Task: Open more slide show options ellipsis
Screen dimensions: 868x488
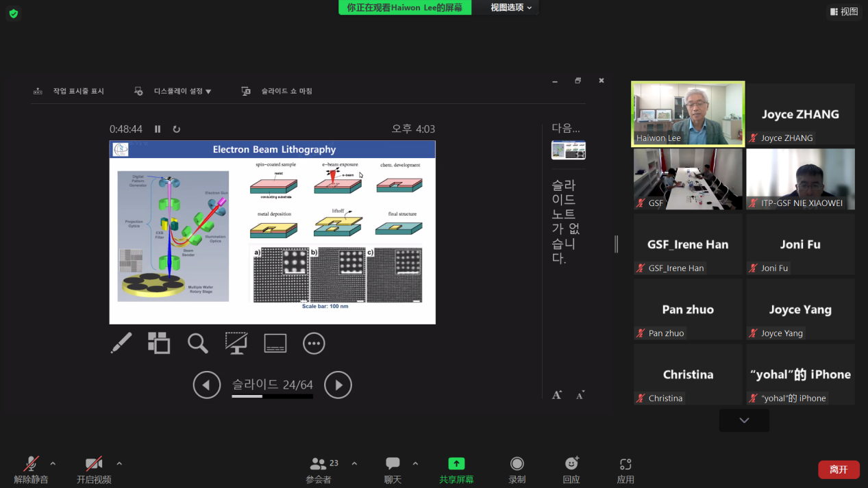Action: [314, 343]
